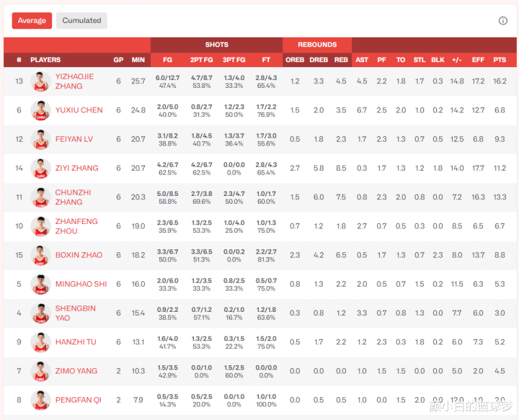519x420 pixels.
Task: Sort by FG column header
Action: coord(167,60)
